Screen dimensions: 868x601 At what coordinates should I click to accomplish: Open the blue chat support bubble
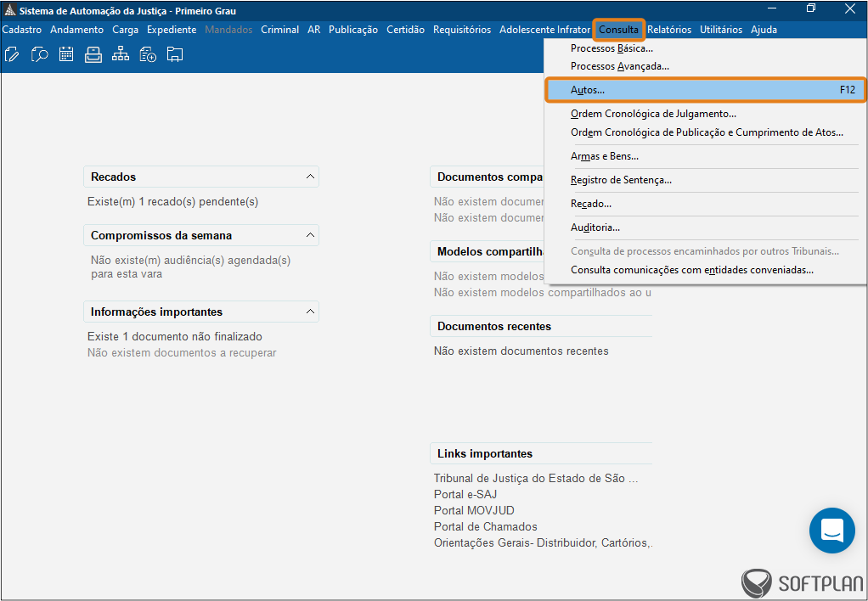[832, 531]
